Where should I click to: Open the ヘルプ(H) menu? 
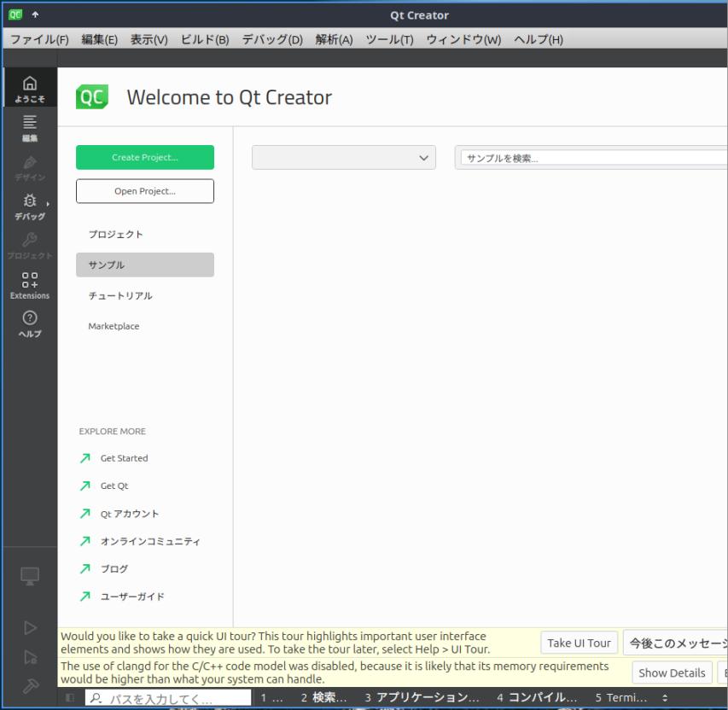pos(539,39)
